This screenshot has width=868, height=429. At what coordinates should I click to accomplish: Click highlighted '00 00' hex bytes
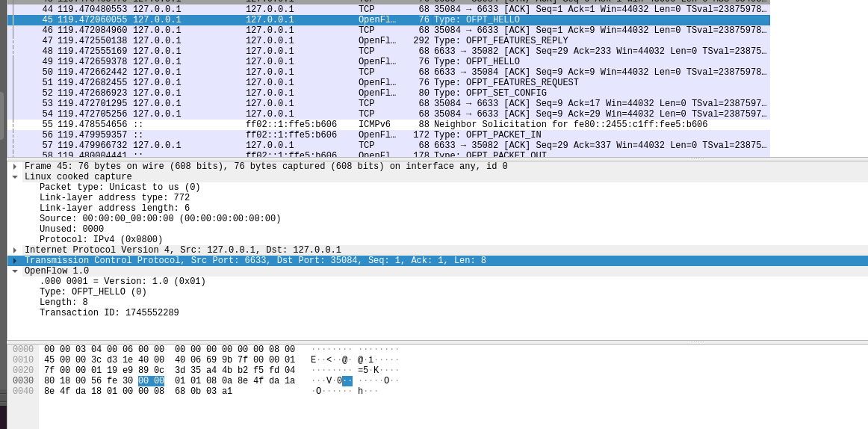point(151,381)
